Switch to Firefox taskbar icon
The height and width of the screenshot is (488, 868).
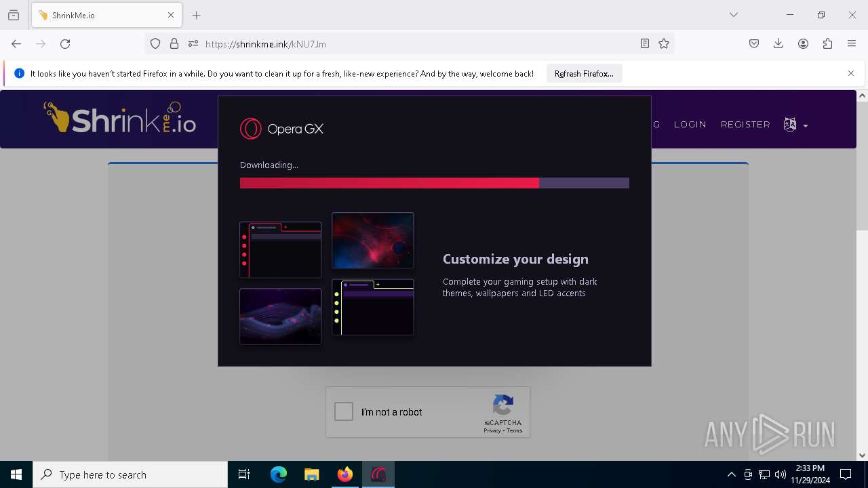coord(345,474)
